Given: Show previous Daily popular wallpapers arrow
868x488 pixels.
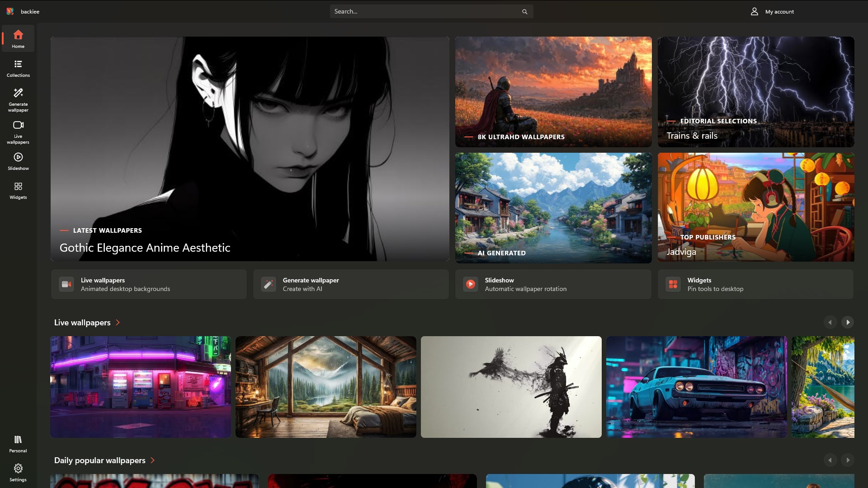Looking at the screenshot, I should point(830,460).
